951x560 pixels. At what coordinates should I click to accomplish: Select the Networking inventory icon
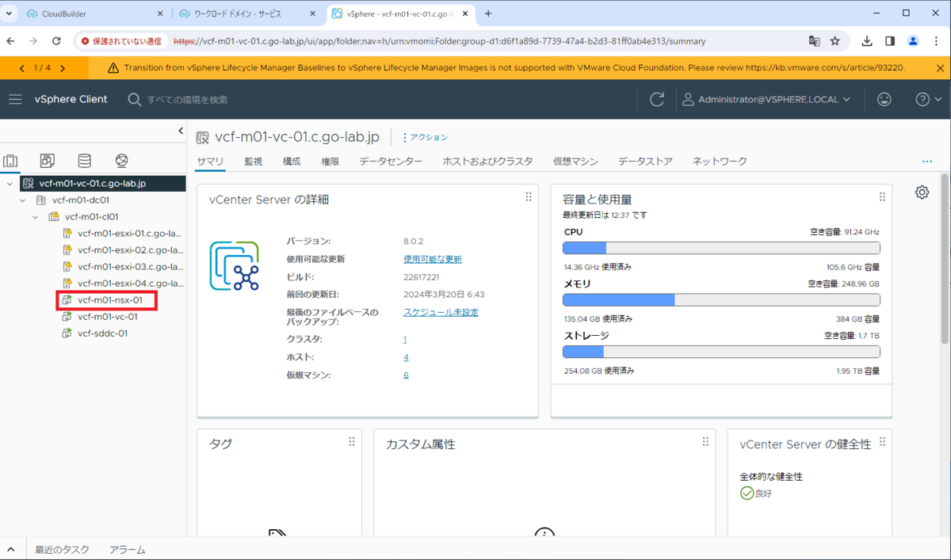pos(121,161)
